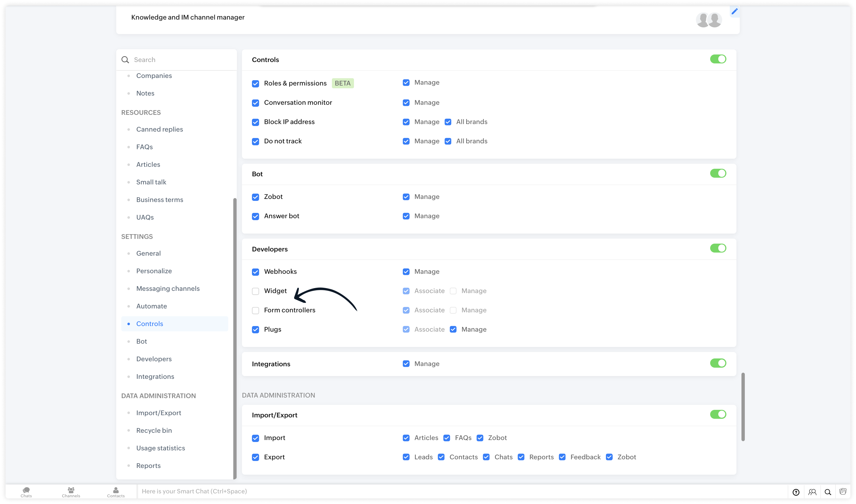
Task: Open Contacts from the bottom bar
Action: pyautogui.click(x=116, y=491)
